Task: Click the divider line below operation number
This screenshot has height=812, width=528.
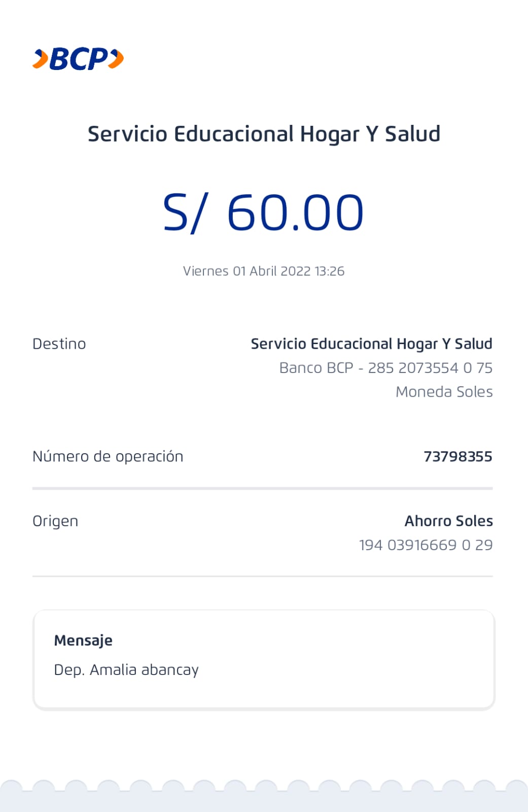Action: (x=263, y=488)
